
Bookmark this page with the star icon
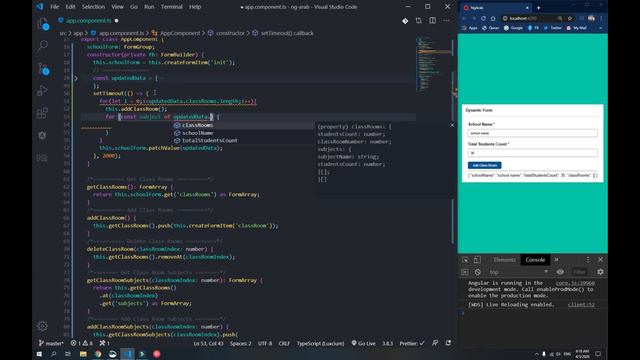pos(570,18)
